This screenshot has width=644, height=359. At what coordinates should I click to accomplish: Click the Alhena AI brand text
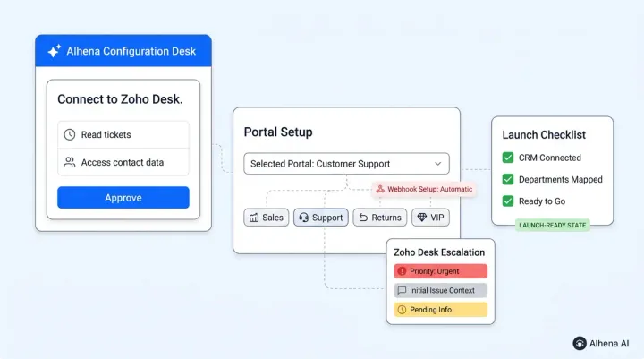609,344
